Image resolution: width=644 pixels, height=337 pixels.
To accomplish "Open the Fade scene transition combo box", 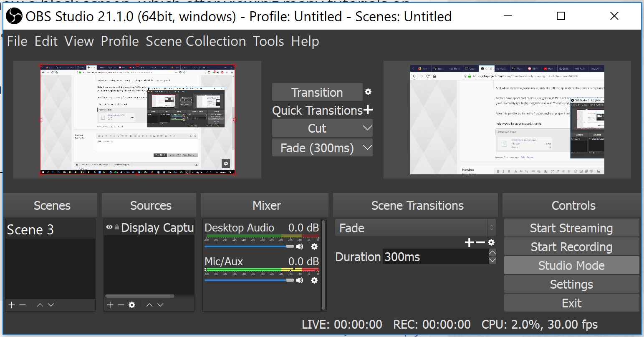I will [415, 228].
